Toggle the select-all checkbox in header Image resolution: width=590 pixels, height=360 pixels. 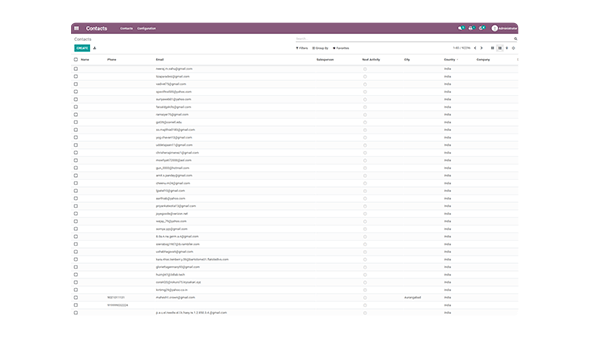76,59
